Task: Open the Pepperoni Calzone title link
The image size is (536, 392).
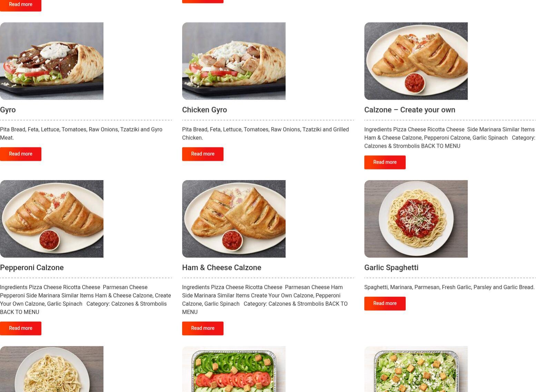Action: tap(32, 267)
